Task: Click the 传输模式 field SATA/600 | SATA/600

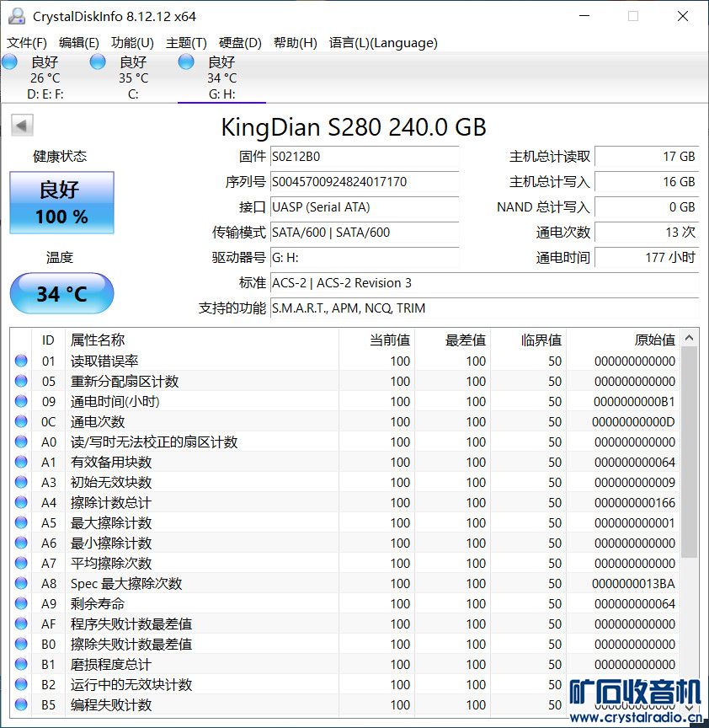Action: (365, 233)
